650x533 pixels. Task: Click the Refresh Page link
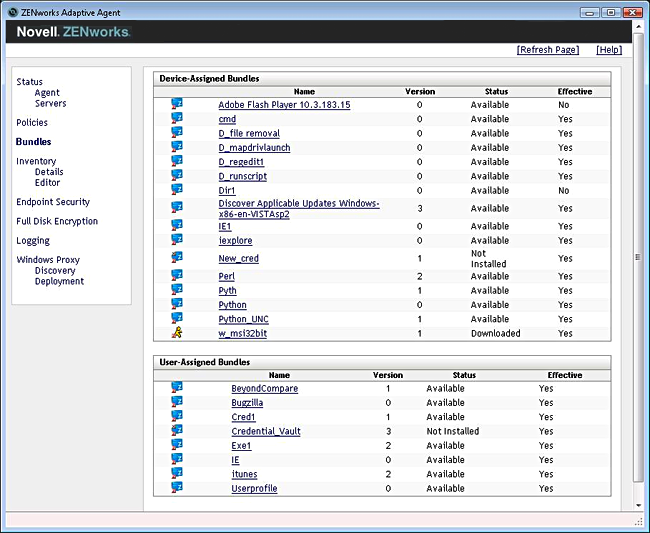coord(547,50)
